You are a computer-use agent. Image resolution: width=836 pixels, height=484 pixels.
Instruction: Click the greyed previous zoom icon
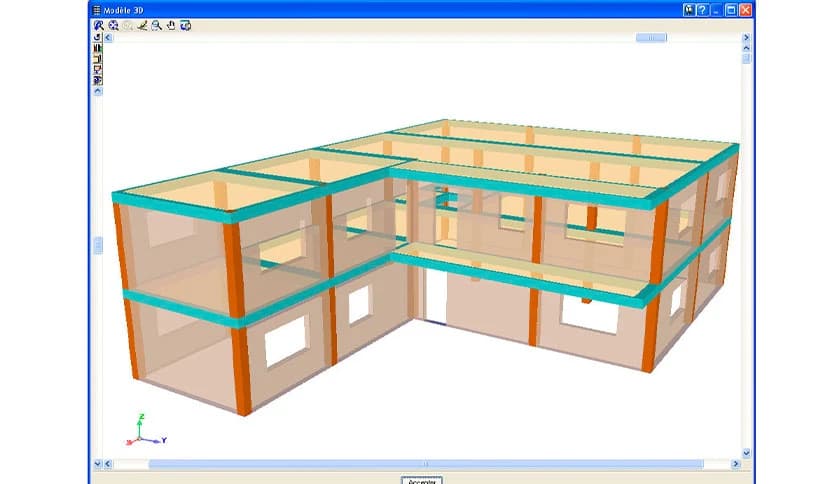pyautogui.click(x=128, y=26)
